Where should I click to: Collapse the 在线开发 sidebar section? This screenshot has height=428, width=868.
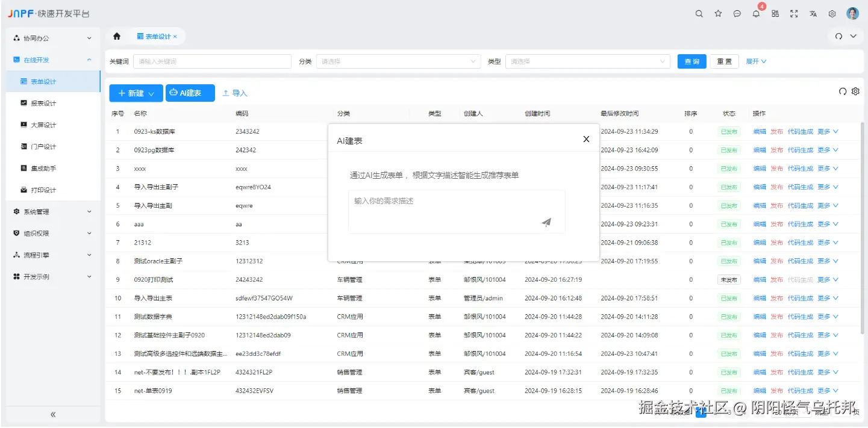52,60
